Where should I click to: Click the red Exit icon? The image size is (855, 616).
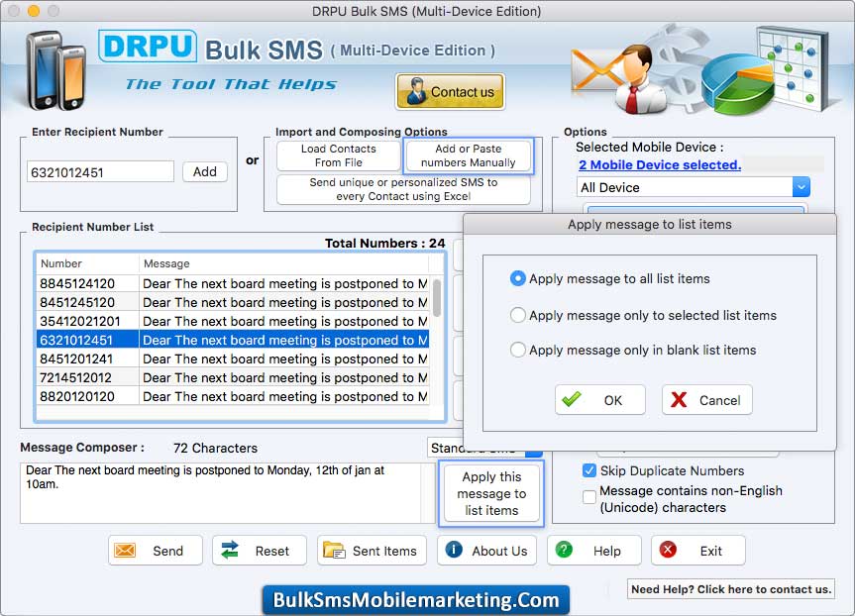pos(668,550)
